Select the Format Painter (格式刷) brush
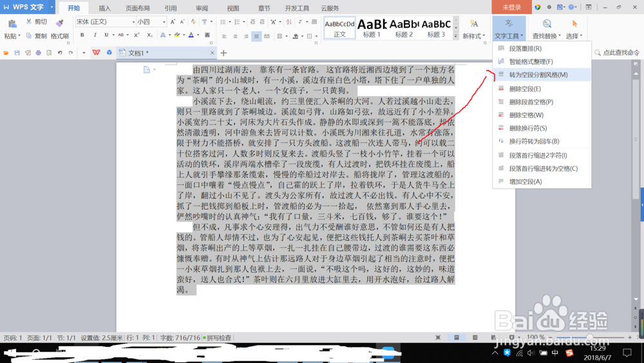The image size is (644, 363). coord(59,23)
